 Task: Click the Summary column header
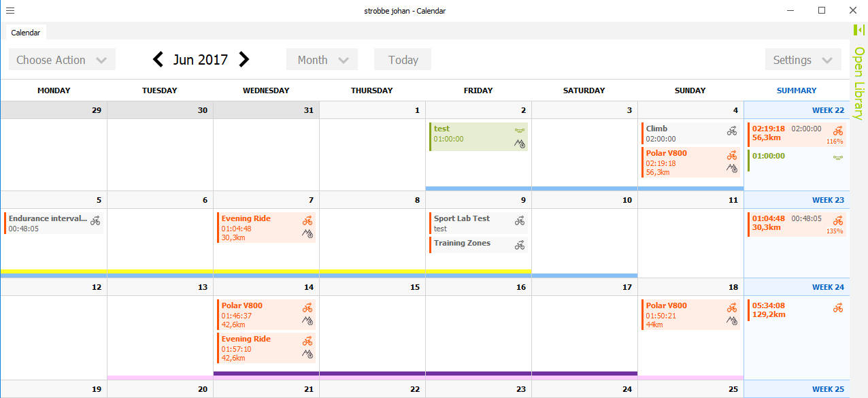tap(796, 90)
